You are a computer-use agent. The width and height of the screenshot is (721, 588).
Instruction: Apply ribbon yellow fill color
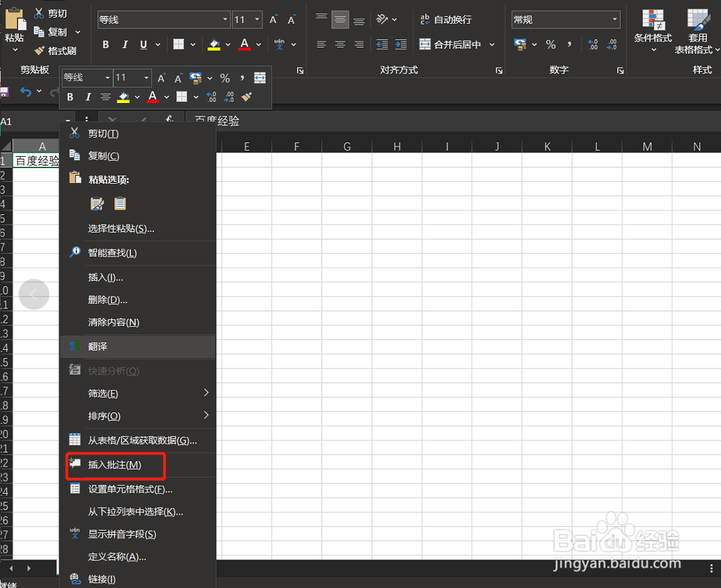click(x=214, y=45)
